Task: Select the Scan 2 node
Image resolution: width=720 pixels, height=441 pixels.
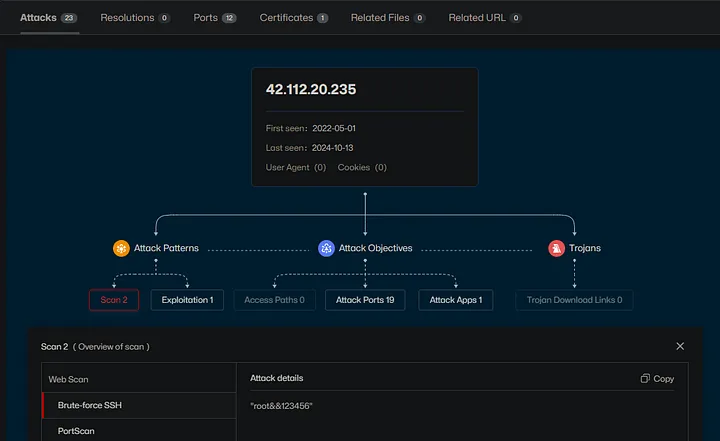Action: [114, 300]
